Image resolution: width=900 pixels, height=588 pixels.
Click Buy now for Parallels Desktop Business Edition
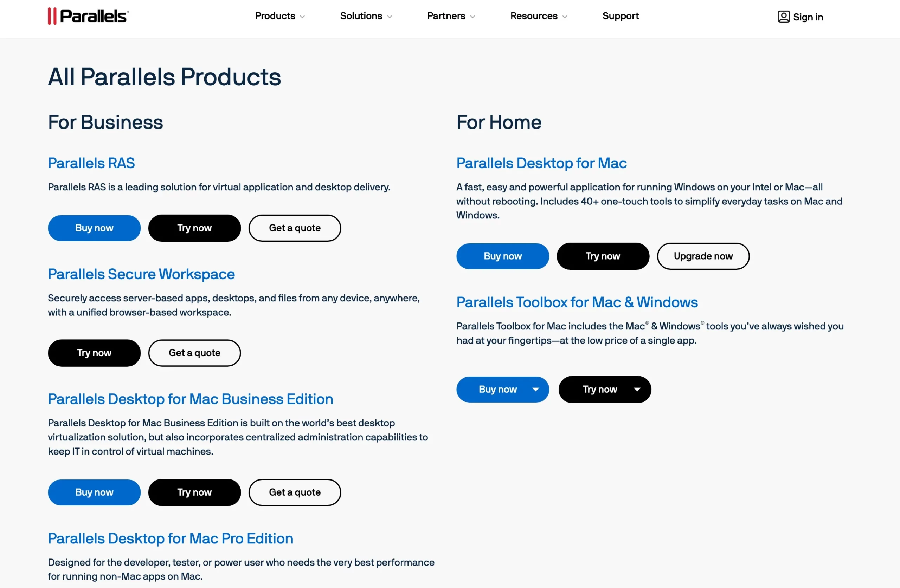pos(94,492)
